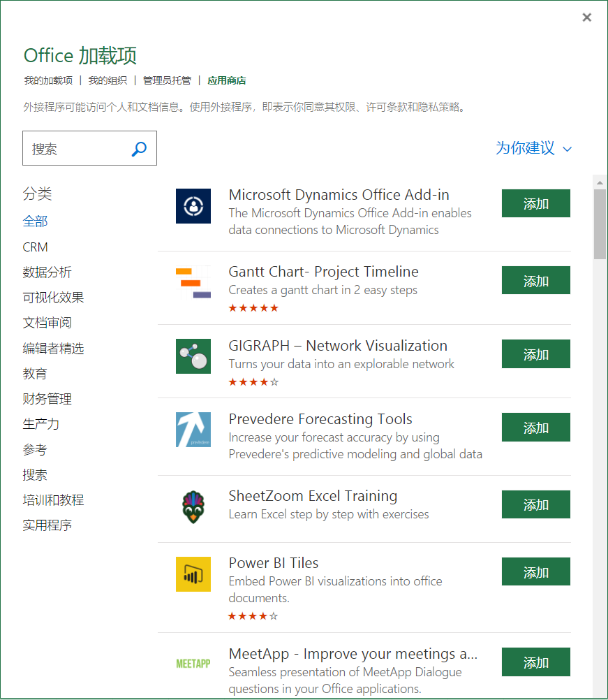Select the Power BI Tiles icon
Viewport: 608px width, 700px height.
point(193,574)
